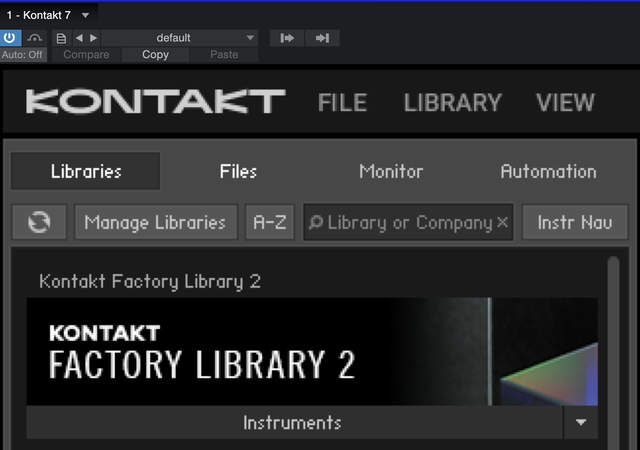The height and width of the screenshot is (450, 640).
Task: Switch to the Files tab
Action: tap(238, 171)
